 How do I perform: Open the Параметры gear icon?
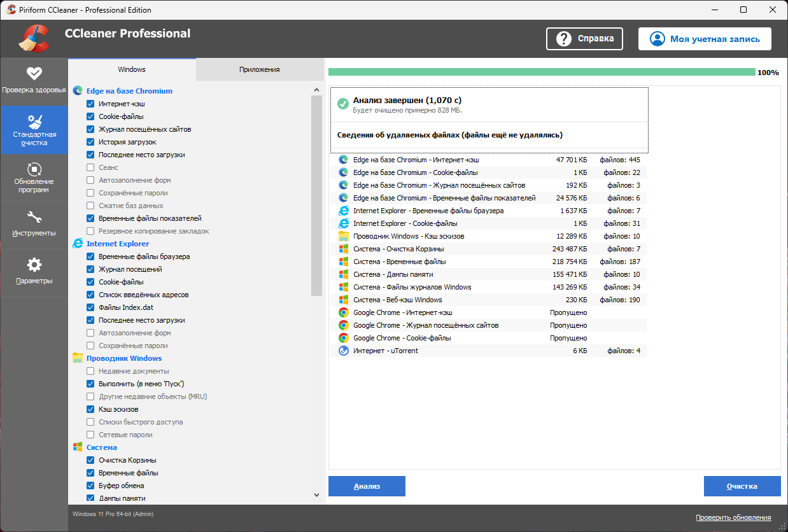pos(34,265)
